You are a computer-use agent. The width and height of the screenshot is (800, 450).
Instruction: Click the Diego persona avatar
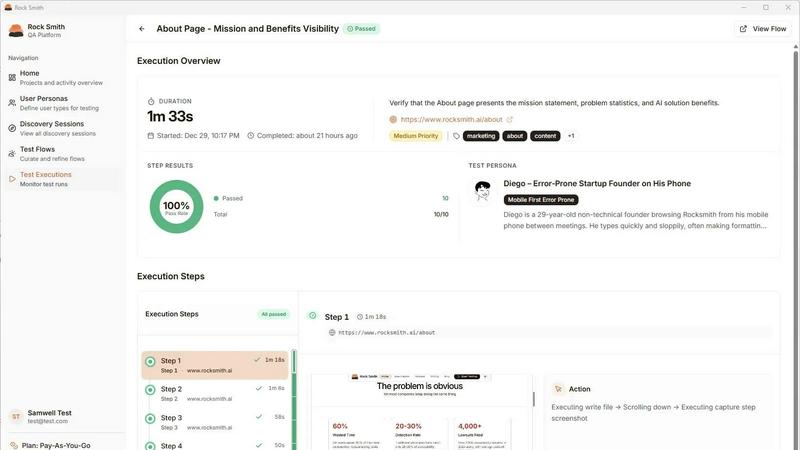coord(483,191)
